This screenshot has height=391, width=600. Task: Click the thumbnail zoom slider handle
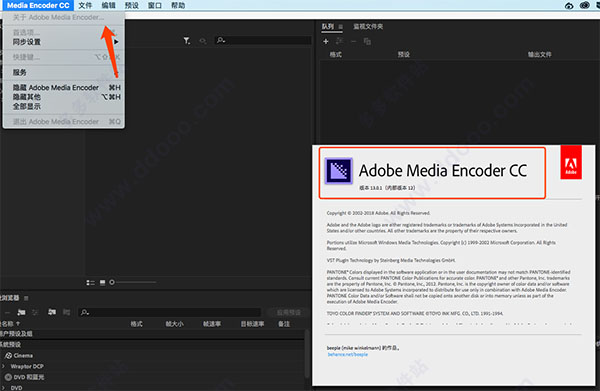pyautogui.click(x=112, y=282)
